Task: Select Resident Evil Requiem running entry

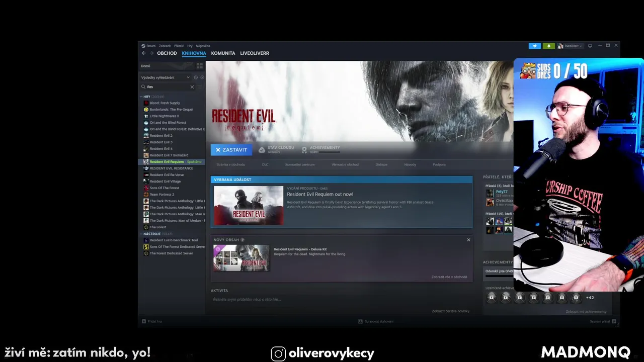Action: 172,162
